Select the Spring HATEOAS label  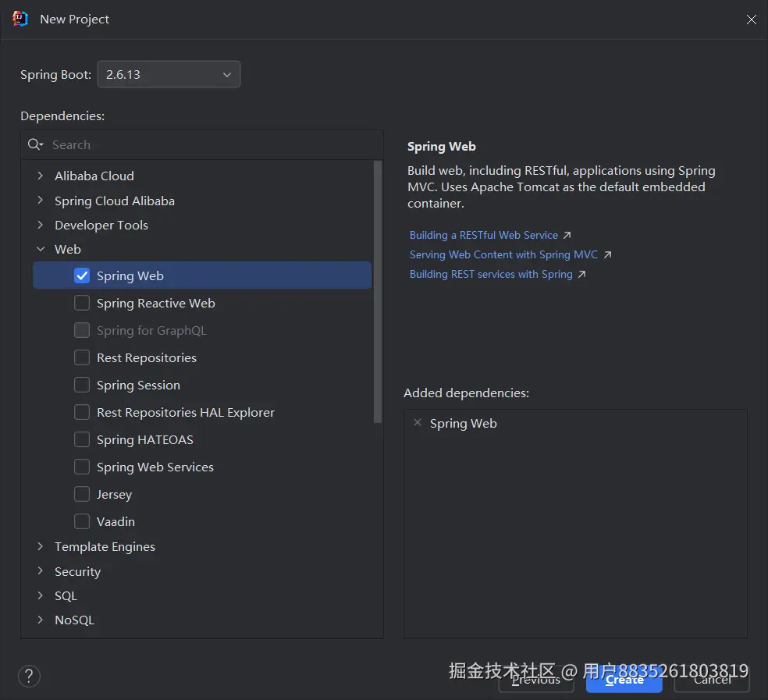coord(145,439)
